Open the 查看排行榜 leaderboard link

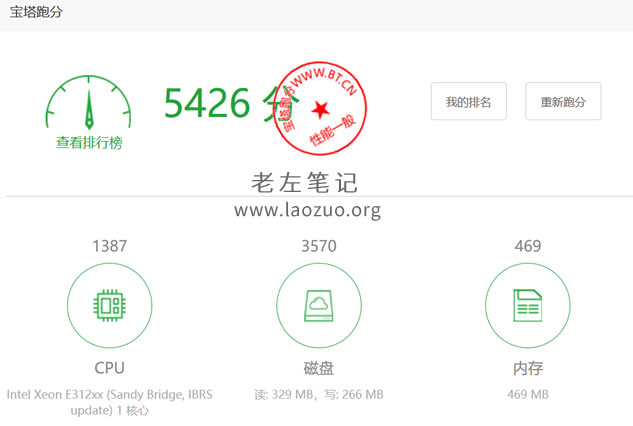[89, 143]
